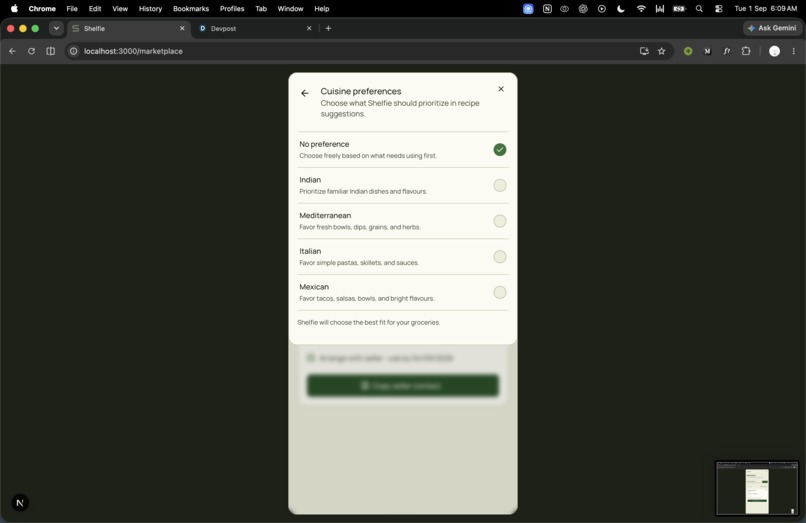Open Spotlight search in menu bar
Screen dimensions: 806x523
pos(699,9)
